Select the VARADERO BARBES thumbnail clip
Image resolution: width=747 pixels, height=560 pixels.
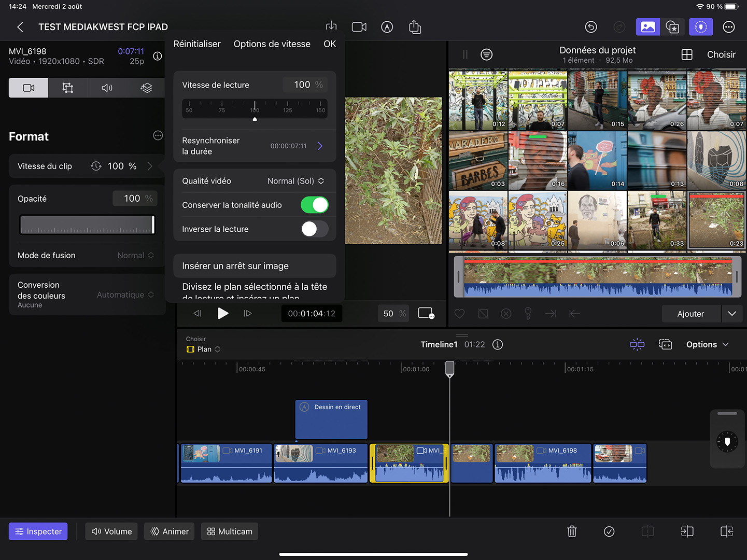tap(477, 161)
